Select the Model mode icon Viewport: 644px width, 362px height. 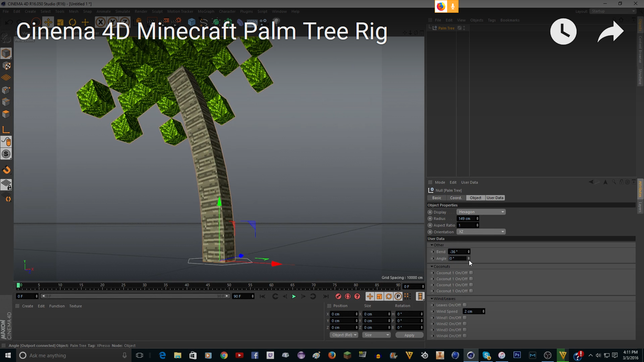(6, 53)
